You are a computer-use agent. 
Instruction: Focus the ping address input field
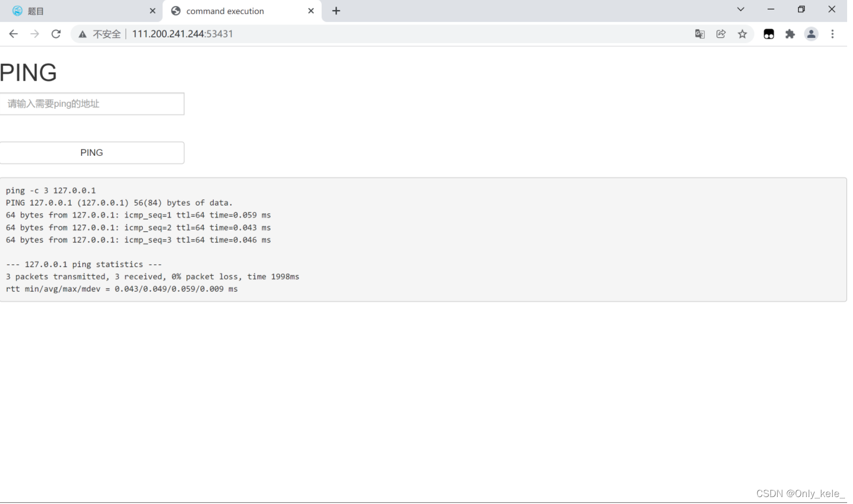(x=92, y=104)
